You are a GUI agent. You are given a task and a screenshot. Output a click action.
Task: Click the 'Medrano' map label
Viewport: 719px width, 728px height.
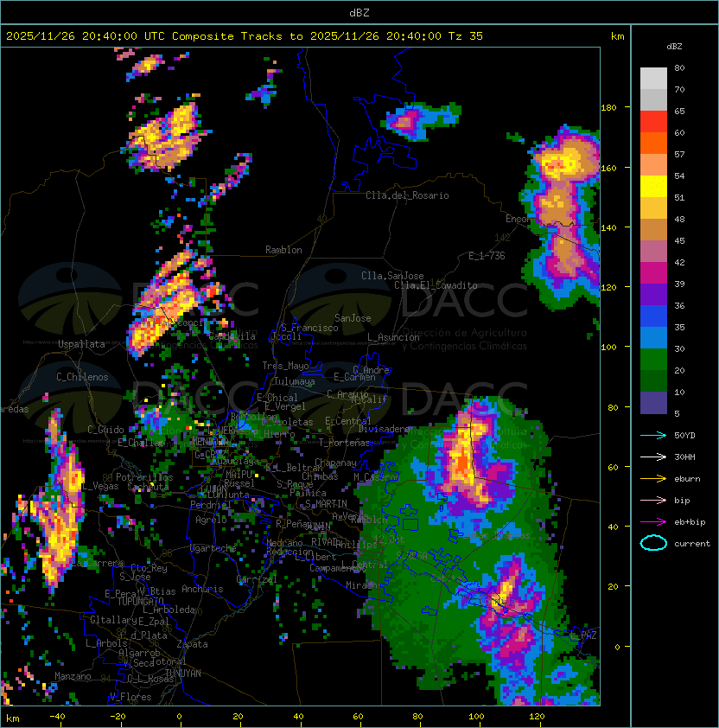284,543
